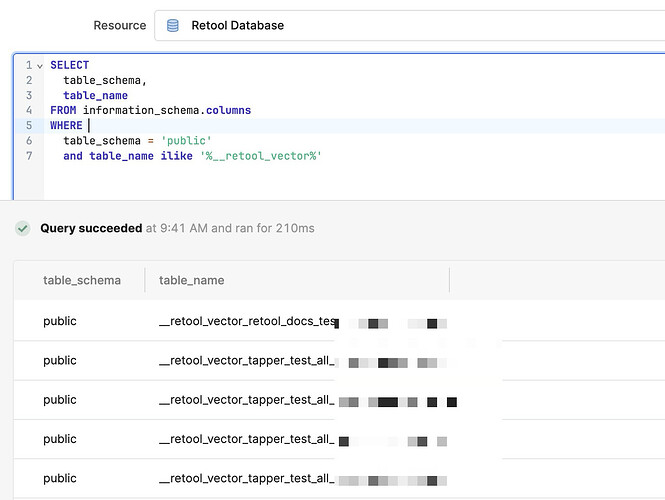Image resolution: width=665 pixels, height=500 pixels.
Task: Click 'information_schema.columns' in FROM line
Action: coord(167,110)
